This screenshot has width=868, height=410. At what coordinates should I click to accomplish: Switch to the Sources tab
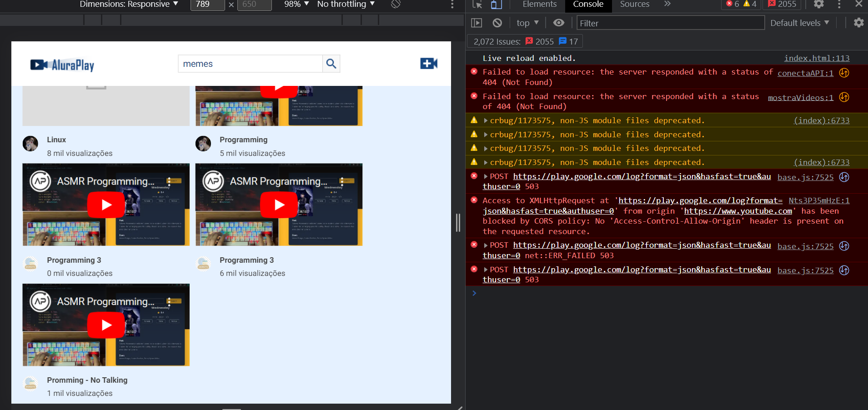pos(635,4)
